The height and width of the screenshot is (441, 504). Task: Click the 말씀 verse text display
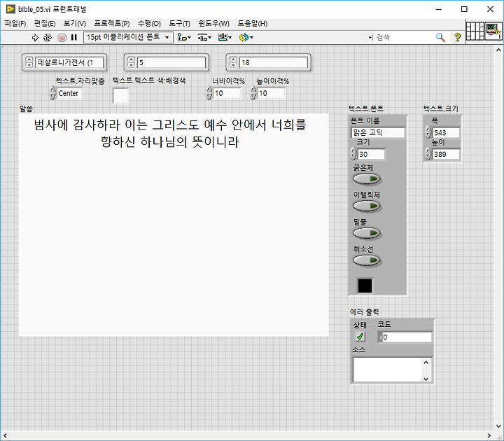click(174, 225)
